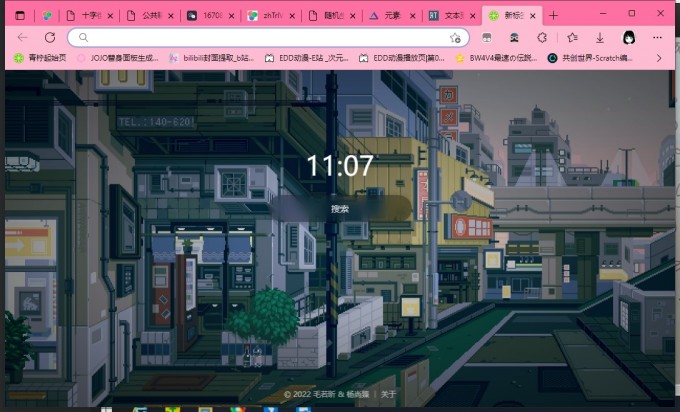The image size is (680, 412).
Task: Open the Extensions puzzle icon
Action: point(542,38)
